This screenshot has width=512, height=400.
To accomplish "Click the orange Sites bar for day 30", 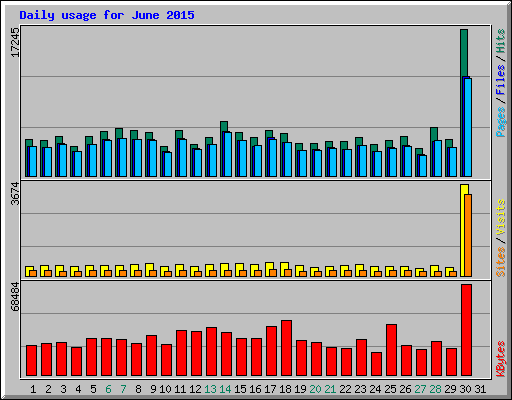I will coord(468,235).
